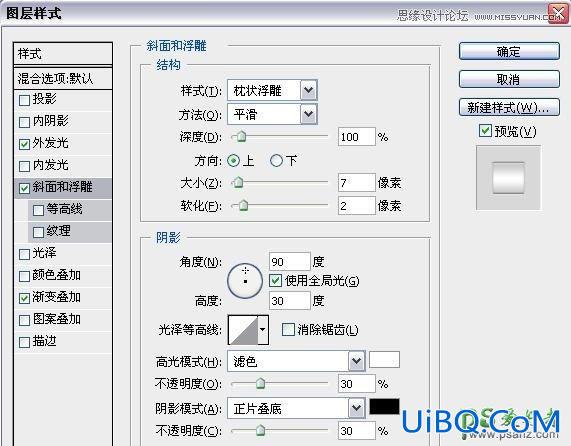Open the black shadow color swatch
The width and height of the screenshot is (571, 446).
pos(384,406)
